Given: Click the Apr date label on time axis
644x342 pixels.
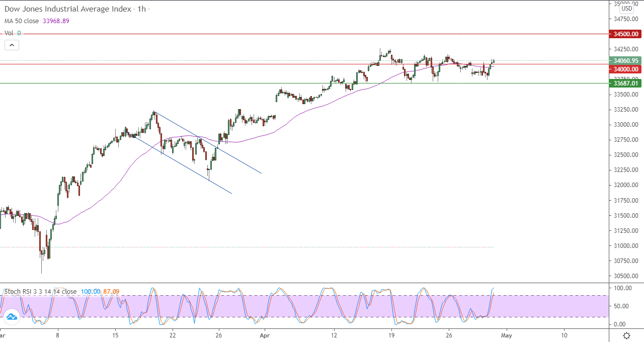Looking at the screenshot, I should (266, 335).
